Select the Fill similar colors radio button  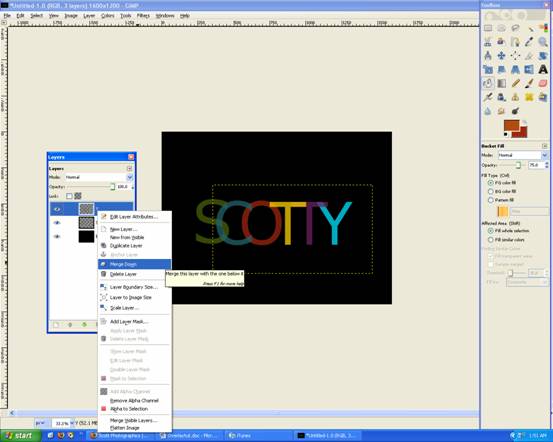point(491,240)
